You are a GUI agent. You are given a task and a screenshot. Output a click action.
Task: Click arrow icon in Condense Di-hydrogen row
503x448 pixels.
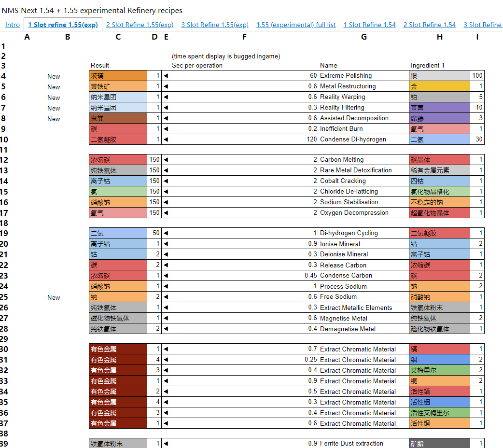coord(166,140)
